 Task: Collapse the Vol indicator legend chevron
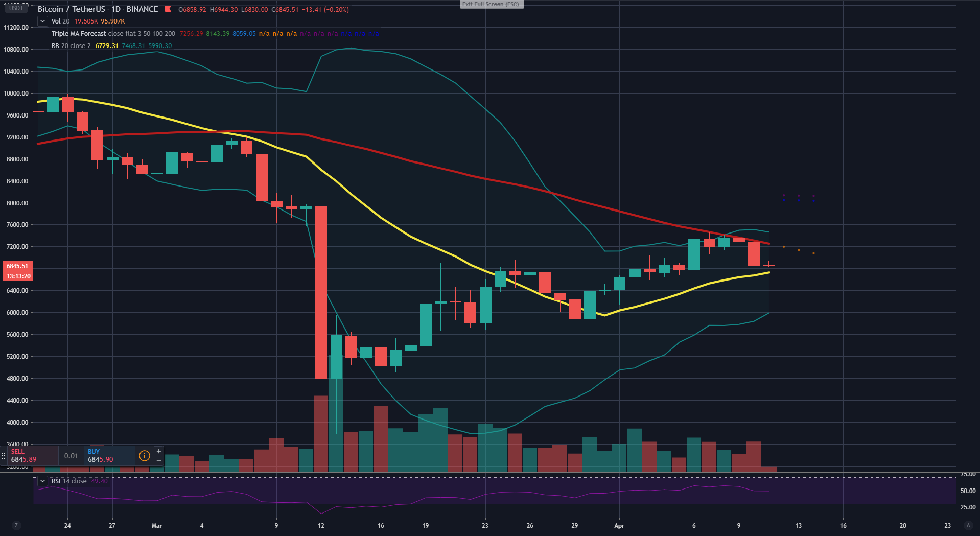[43, 21]
